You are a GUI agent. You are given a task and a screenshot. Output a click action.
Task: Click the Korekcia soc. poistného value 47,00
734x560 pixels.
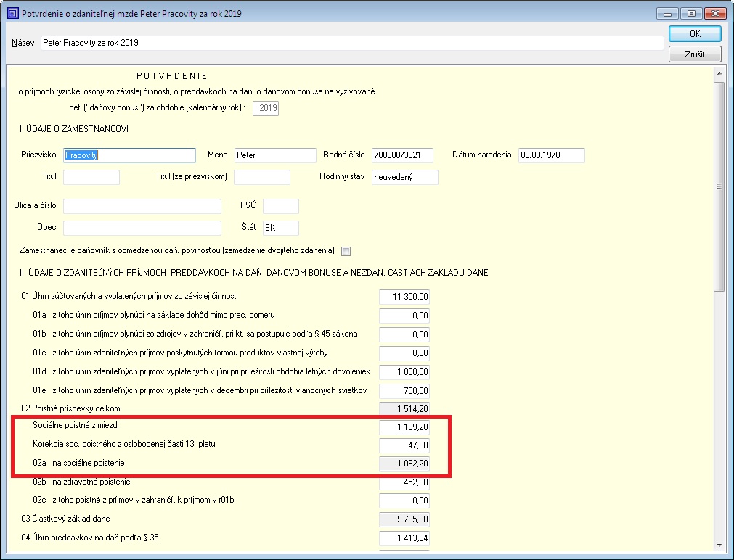coord(404,445)
